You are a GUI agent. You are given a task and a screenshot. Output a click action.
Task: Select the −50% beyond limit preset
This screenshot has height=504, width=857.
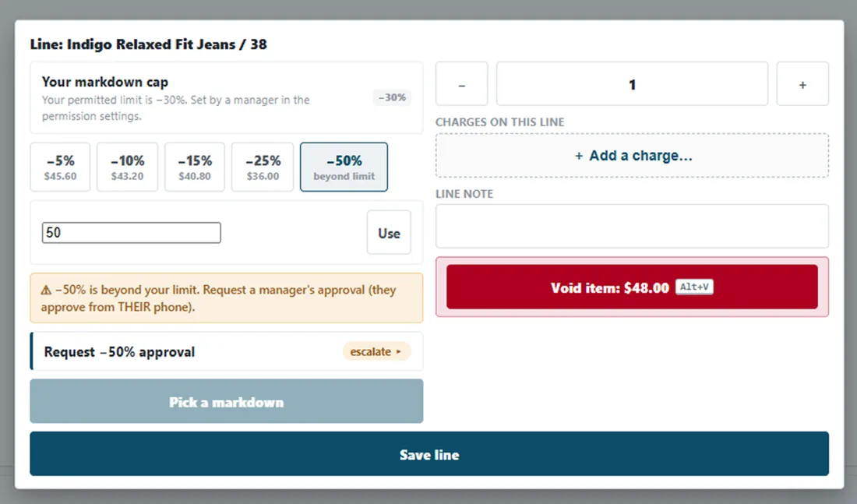click(x=344, y=167)
